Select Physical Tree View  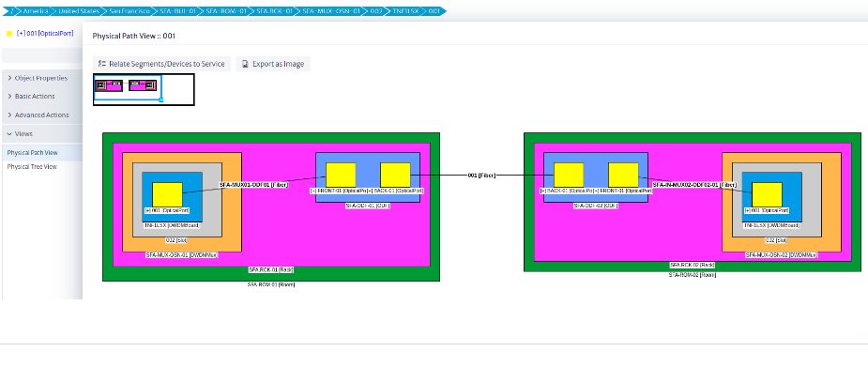pyautogui.click(x=32, y=167)
